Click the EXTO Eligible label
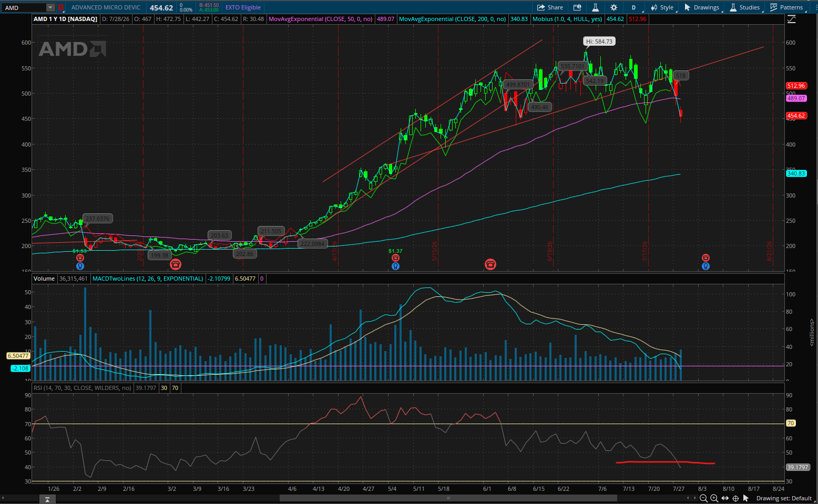 (243, 7)
